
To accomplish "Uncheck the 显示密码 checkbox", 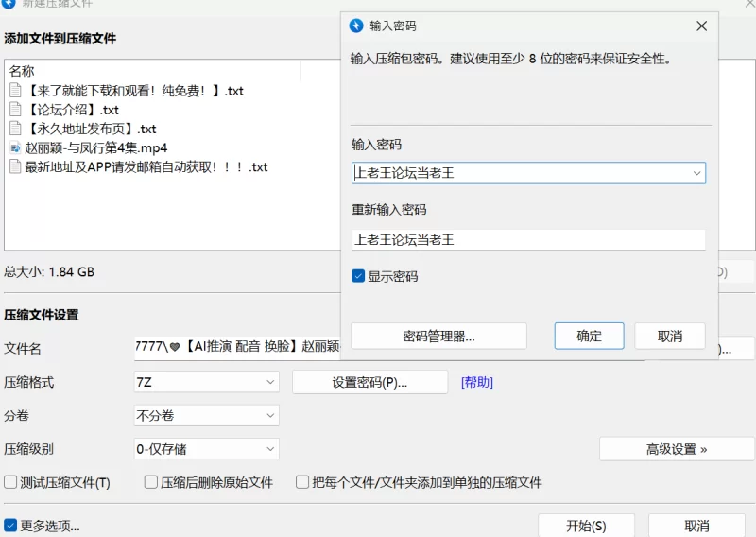I will click(358, 276).
